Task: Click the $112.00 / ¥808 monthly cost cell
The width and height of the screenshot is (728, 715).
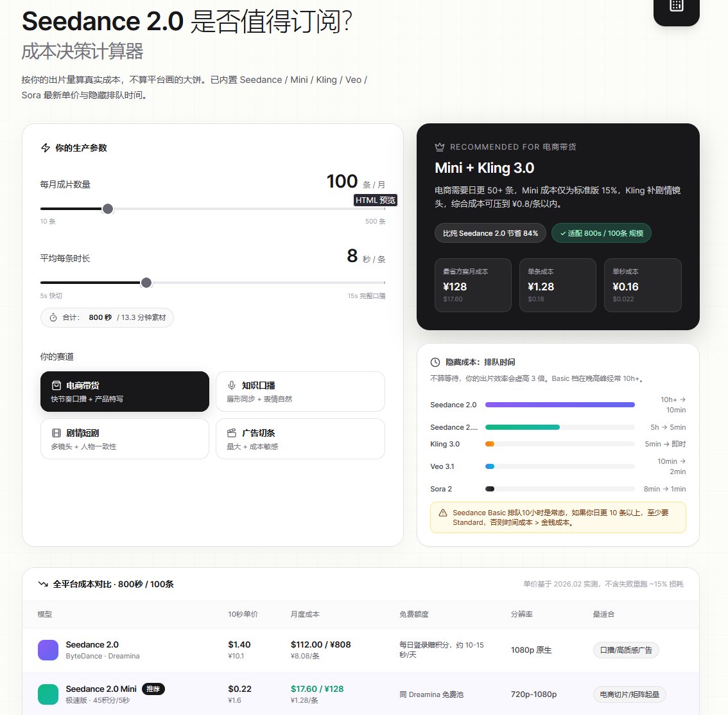Action: pos(321,644)
